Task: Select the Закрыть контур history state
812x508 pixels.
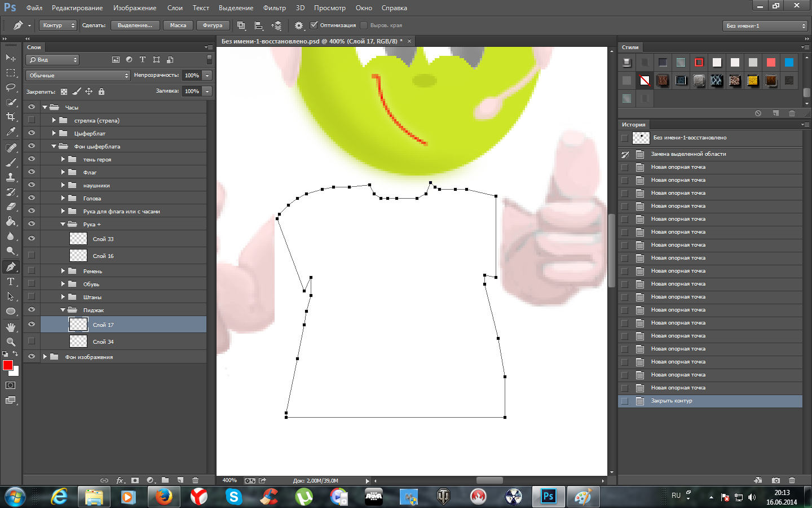Action: click(x=710, y=401)
